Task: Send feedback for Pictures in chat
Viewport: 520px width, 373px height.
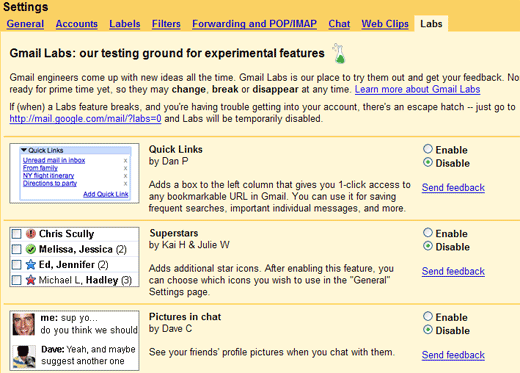Action: click(x=453, y=355)
